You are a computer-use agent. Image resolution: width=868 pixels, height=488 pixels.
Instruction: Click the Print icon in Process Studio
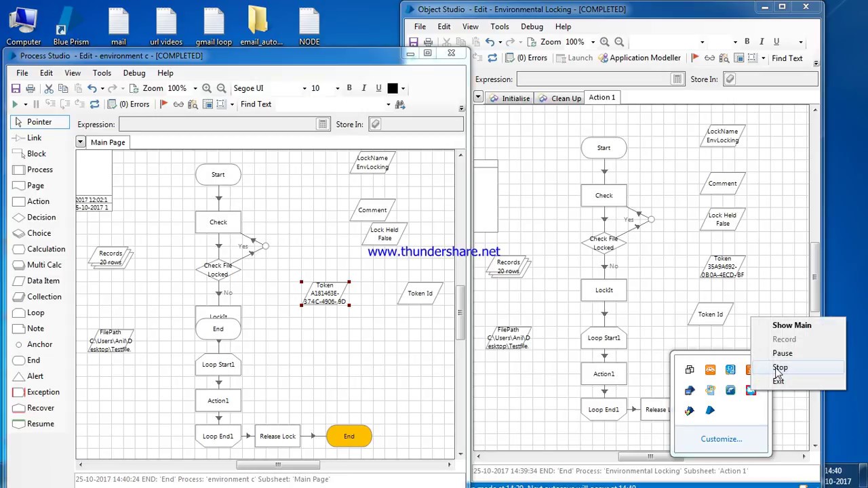click(31, 88)
